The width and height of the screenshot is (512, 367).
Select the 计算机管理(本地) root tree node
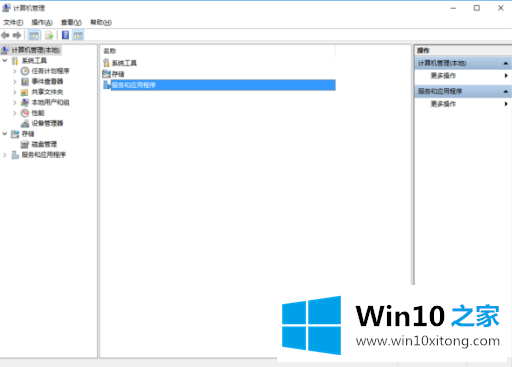tap(36, 50)
